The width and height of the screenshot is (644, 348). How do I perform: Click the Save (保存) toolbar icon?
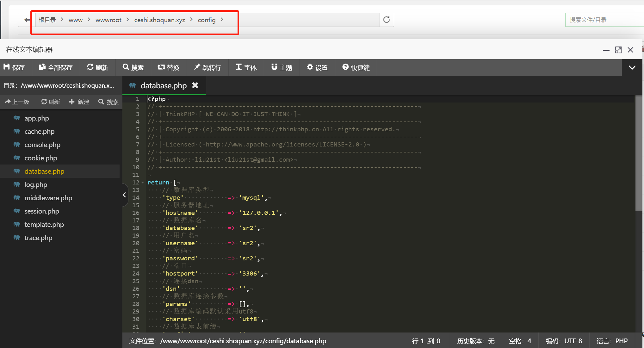(x=14, y=67)
